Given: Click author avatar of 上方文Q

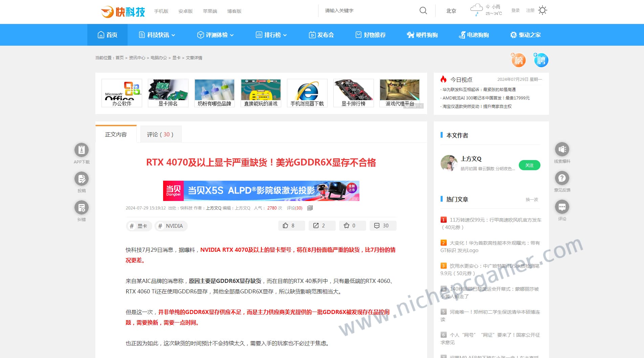Looking at the screenshot, I should [x=449, y=163].
